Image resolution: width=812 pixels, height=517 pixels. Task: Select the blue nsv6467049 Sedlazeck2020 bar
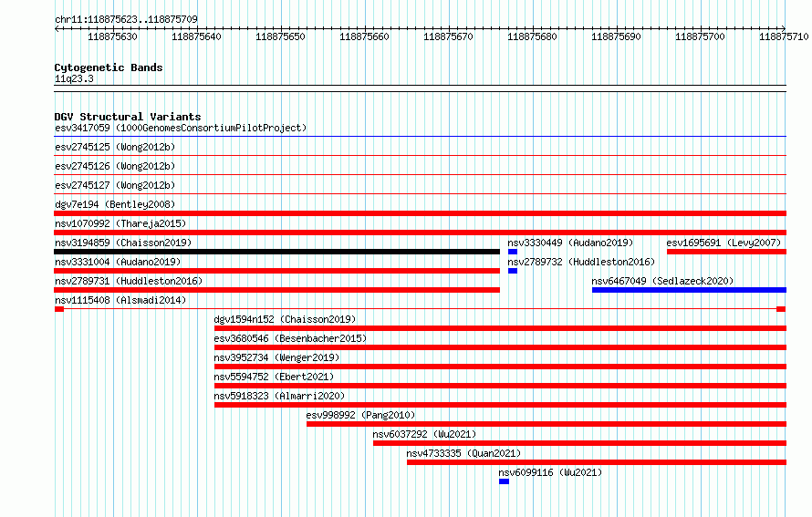click(689, 290)
